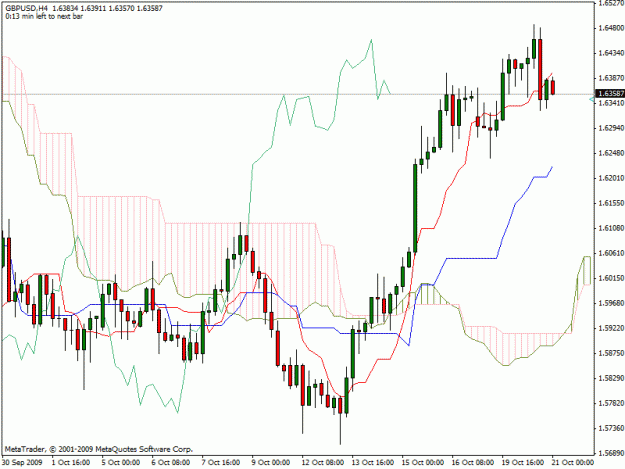Click the 1.56890 price axis label
This screenshot has height=469, width=625.
(x=611, y=453)
